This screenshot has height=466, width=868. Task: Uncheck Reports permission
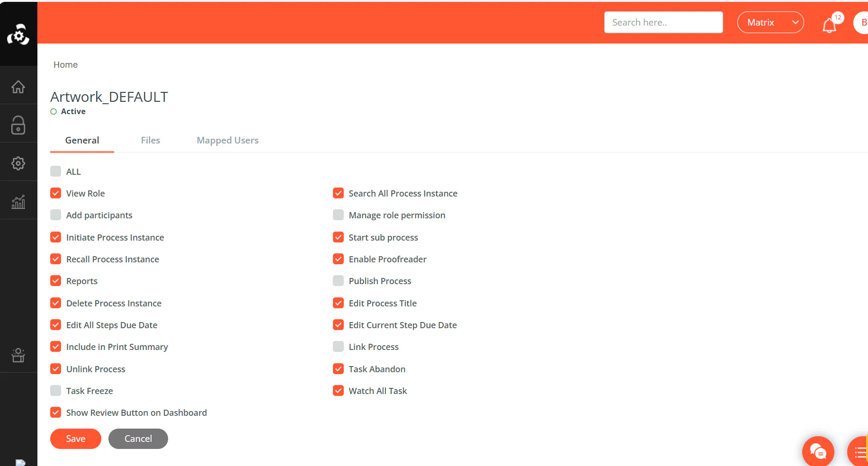point(56,281)
